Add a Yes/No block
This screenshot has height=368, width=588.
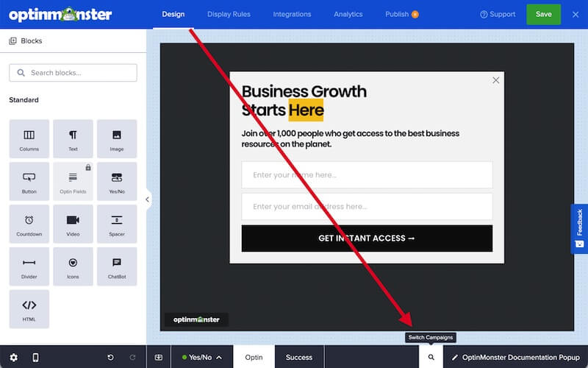click(x=117, y=181)
